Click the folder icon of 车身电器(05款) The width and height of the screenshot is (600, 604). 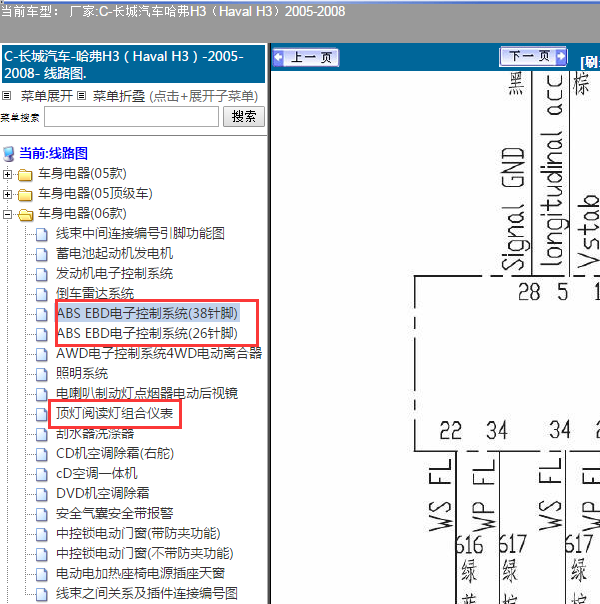(25, 175)
